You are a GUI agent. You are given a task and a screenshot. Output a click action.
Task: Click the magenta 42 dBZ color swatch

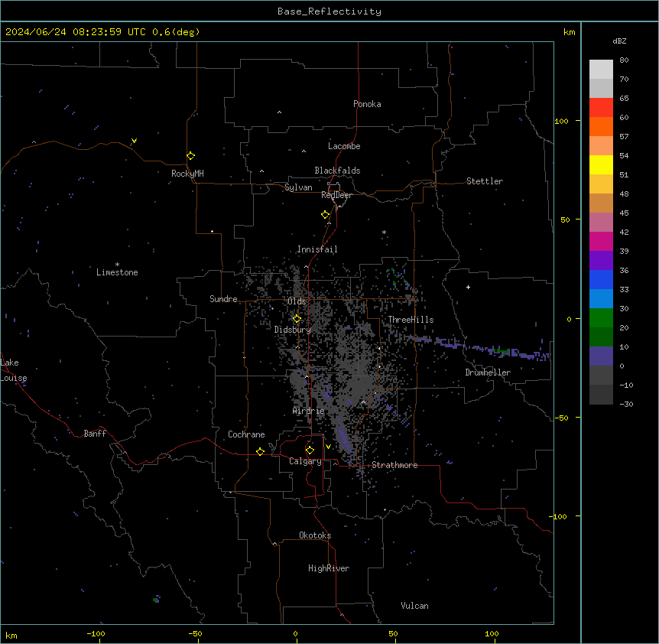click(601, 241)
